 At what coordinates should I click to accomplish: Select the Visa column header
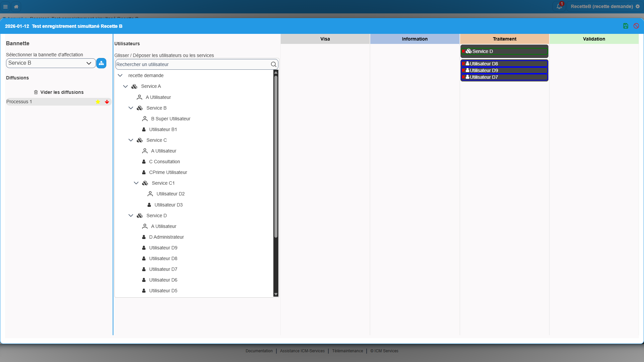325,39
